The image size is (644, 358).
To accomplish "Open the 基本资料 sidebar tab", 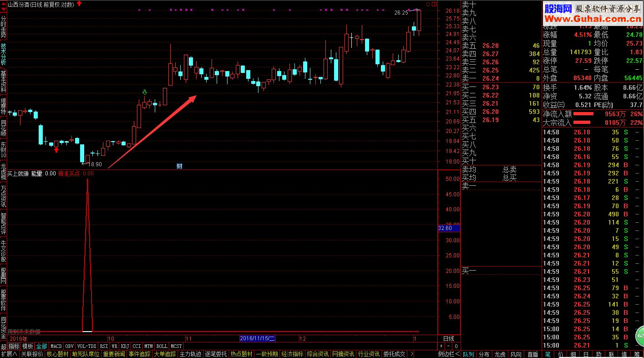I will [4, 82].
